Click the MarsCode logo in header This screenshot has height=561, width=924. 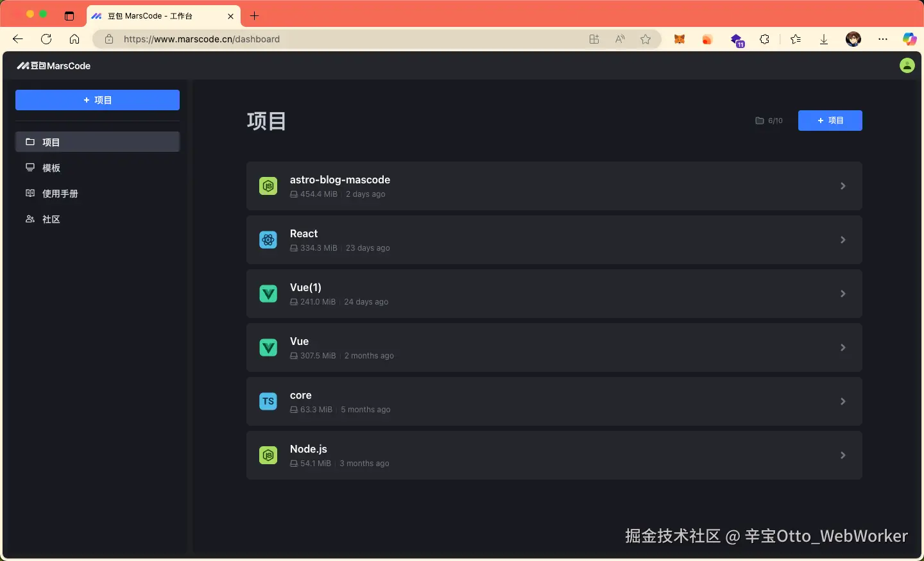(54, 65)
